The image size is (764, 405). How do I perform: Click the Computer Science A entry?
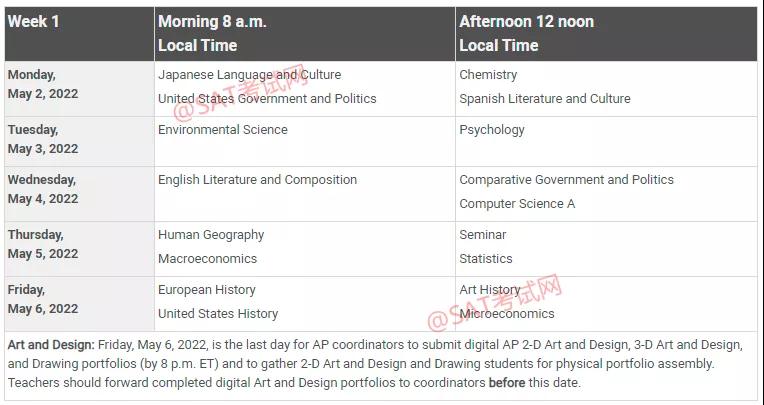coord(517,204)
